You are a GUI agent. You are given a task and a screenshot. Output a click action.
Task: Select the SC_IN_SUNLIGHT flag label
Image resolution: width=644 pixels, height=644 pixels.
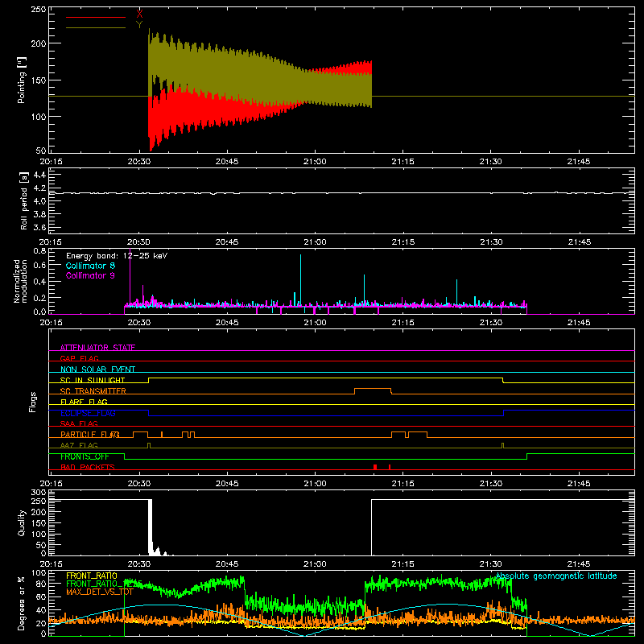coord(93,380)
